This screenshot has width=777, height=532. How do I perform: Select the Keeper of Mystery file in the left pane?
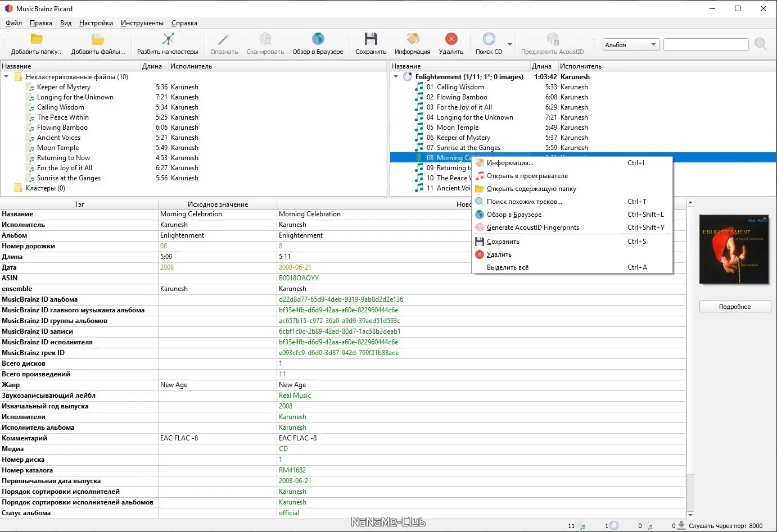click(x=64, y=87)
